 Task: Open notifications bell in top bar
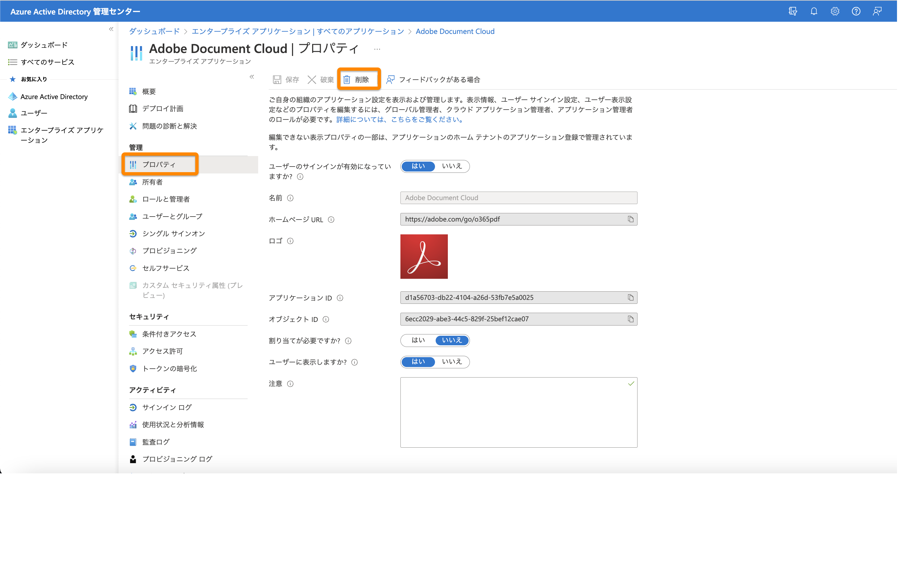pos(813,11)
